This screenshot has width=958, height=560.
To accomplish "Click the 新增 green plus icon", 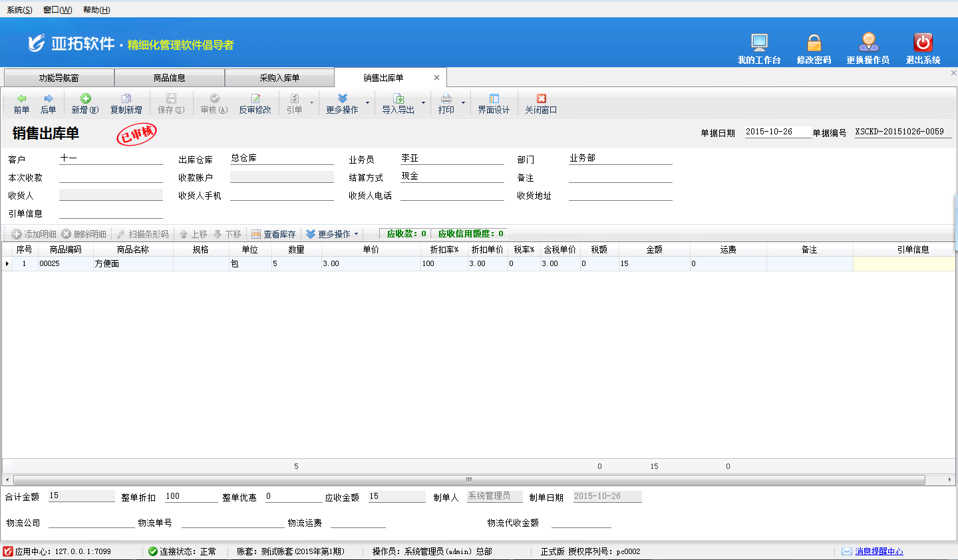I will (x=85, y=99).
